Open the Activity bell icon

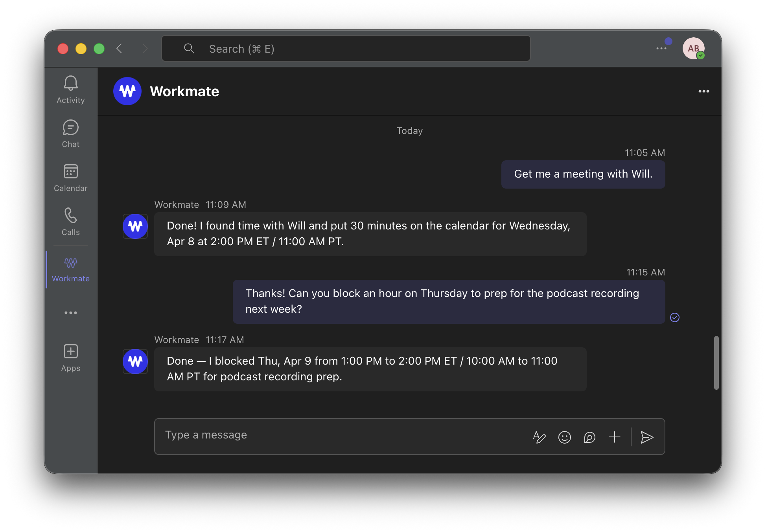71,90
